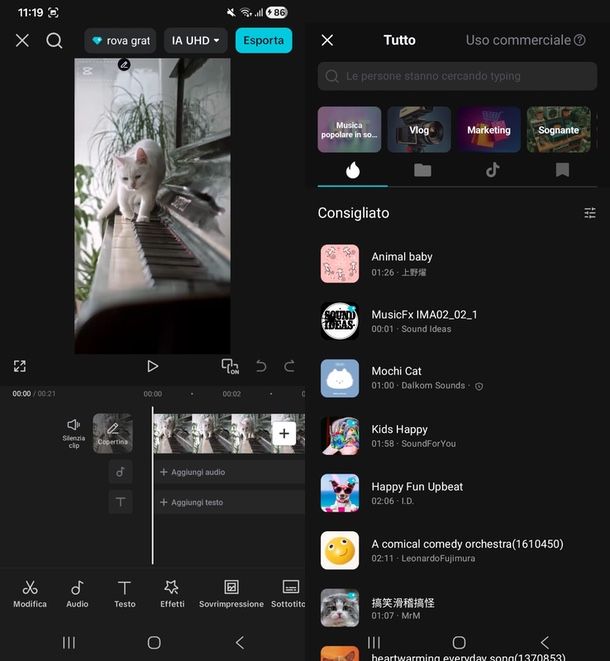Screen dimensions: 610x661
Task: Close the editor with the X icon
Action: pyautogui.click(x=22, y=41)
